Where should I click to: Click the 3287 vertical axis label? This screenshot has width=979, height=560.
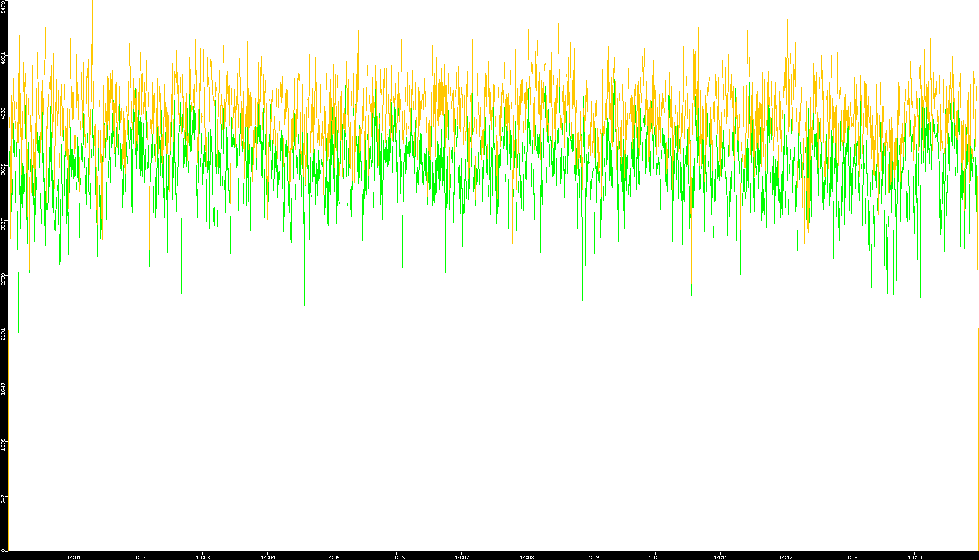(4, 224)
